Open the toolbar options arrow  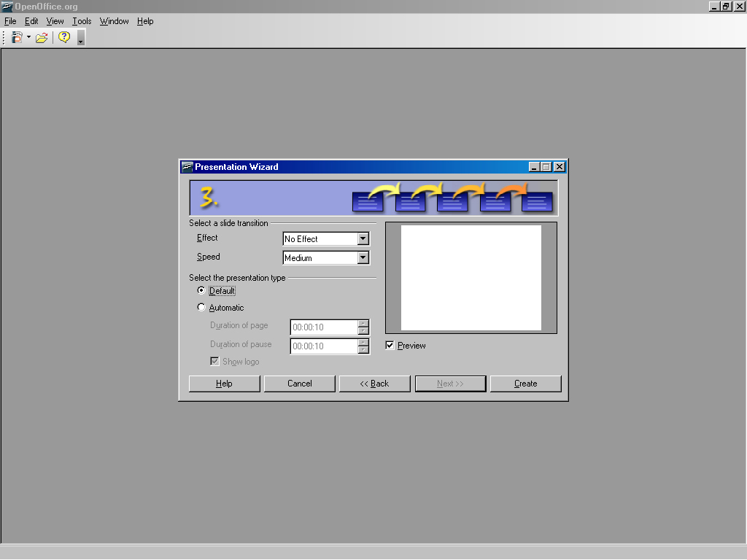click(80, 39)
